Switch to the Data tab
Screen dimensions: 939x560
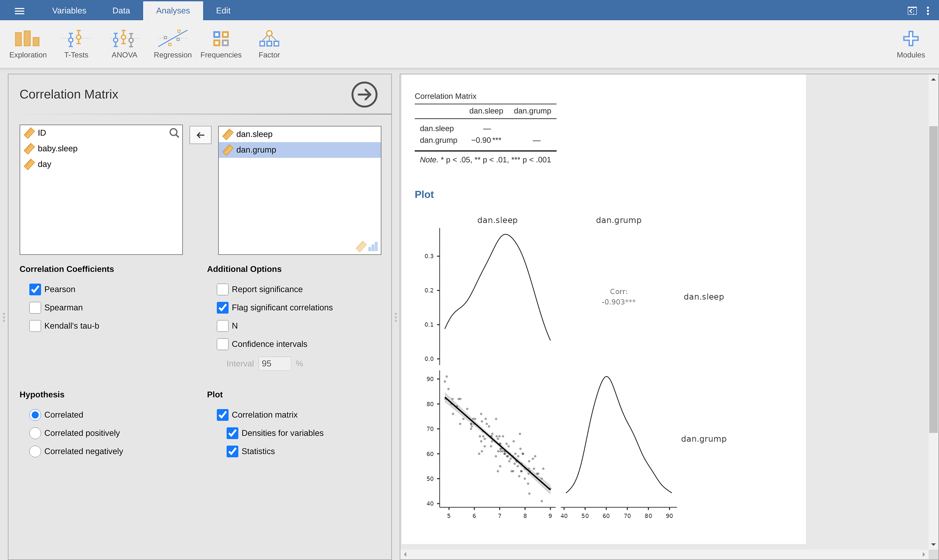tap(121, 11)
